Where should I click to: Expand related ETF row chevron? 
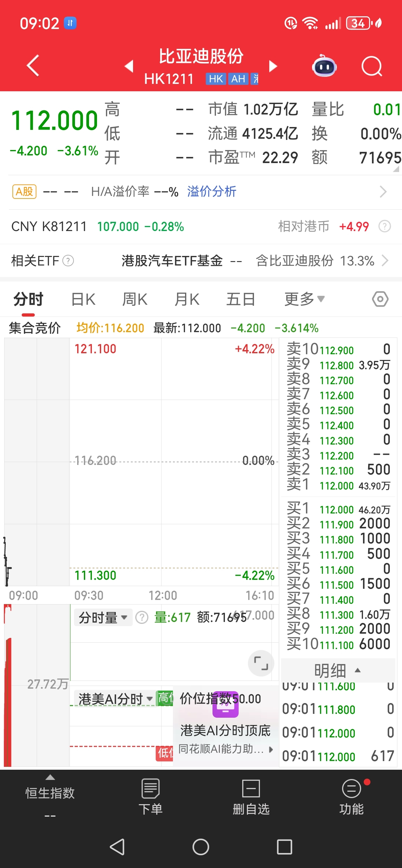(385, 261)
